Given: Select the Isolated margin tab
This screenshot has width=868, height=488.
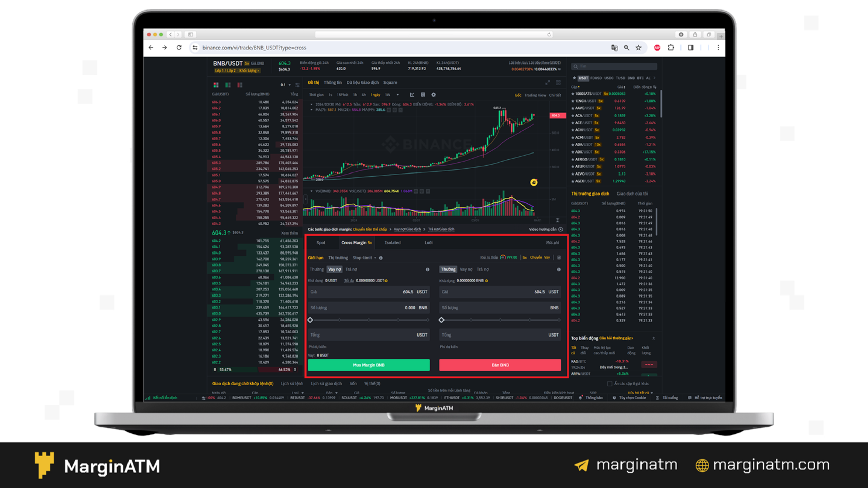Looking at the screenshot, I should (x=392, y=243).
